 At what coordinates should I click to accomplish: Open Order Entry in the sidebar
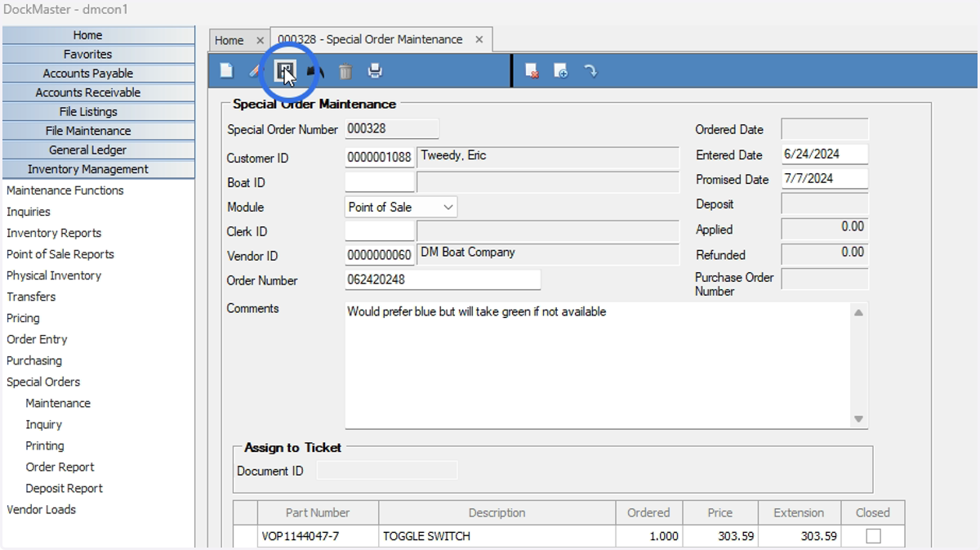[x=37, y=339]
